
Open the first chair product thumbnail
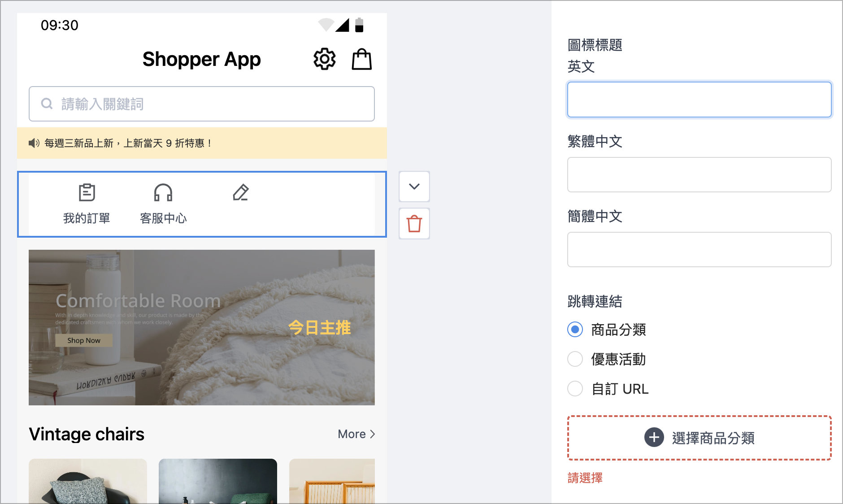[88, 481]
